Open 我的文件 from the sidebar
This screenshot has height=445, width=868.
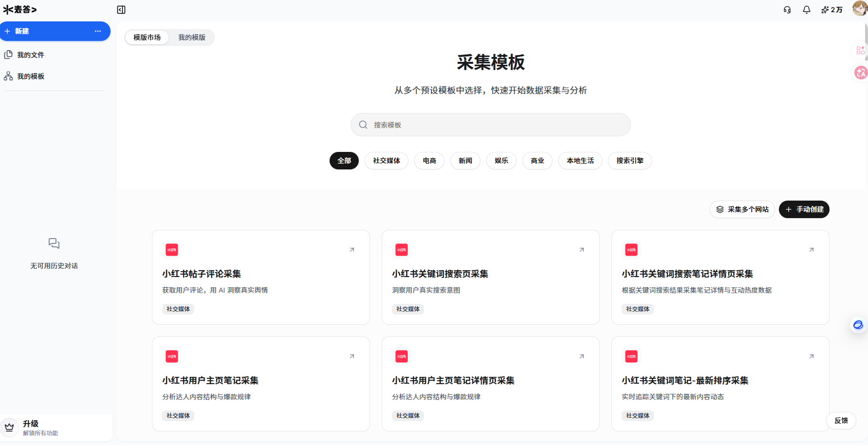(x=30, y=55)
